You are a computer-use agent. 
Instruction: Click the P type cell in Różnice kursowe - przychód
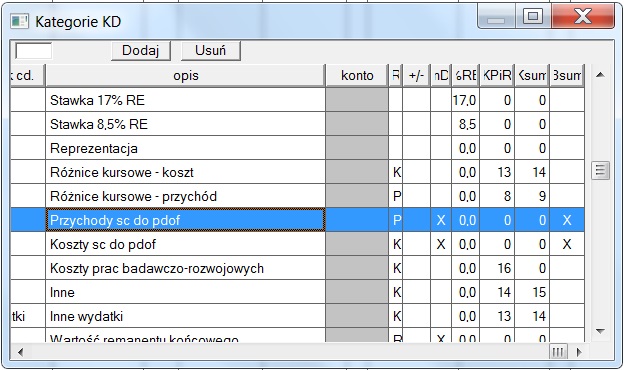coord(396,196)
